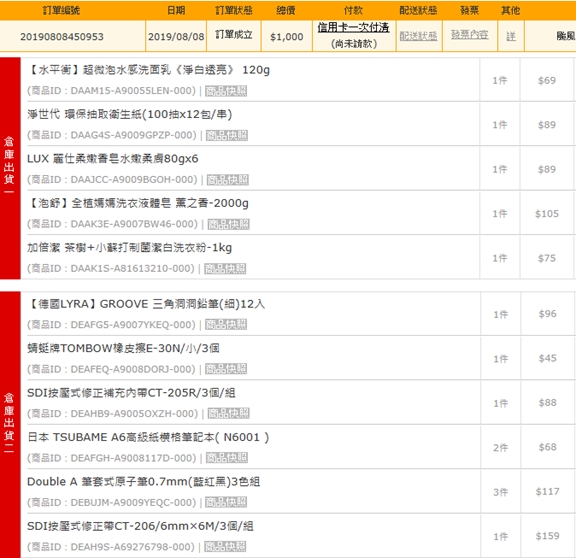Click the 總價 column header
The image size is (576, 558).
click(285, 10)
